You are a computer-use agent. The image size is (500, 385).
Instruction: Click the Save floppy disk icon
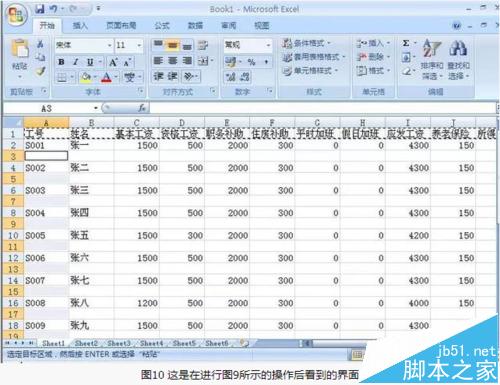tap(40, 9)
